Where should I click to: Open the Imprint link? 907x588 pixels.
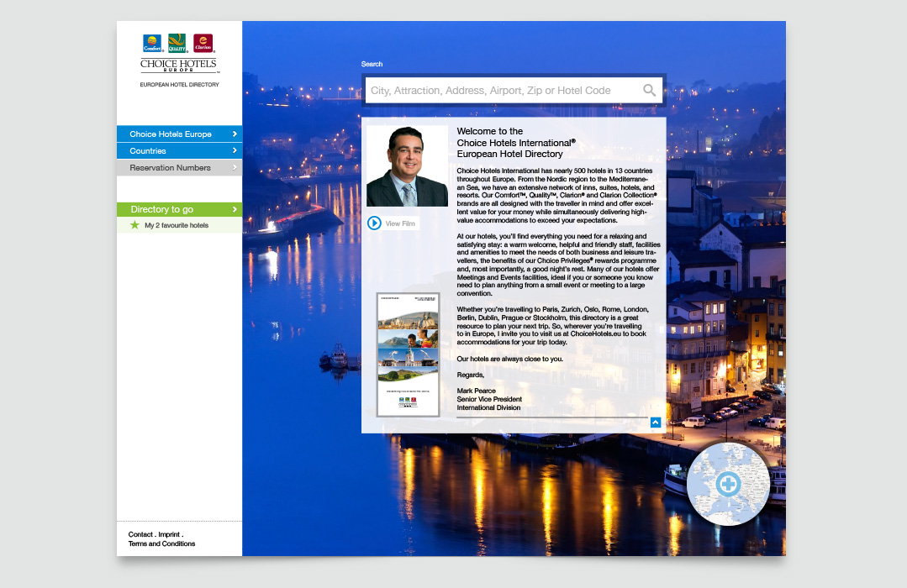[169, 534]
